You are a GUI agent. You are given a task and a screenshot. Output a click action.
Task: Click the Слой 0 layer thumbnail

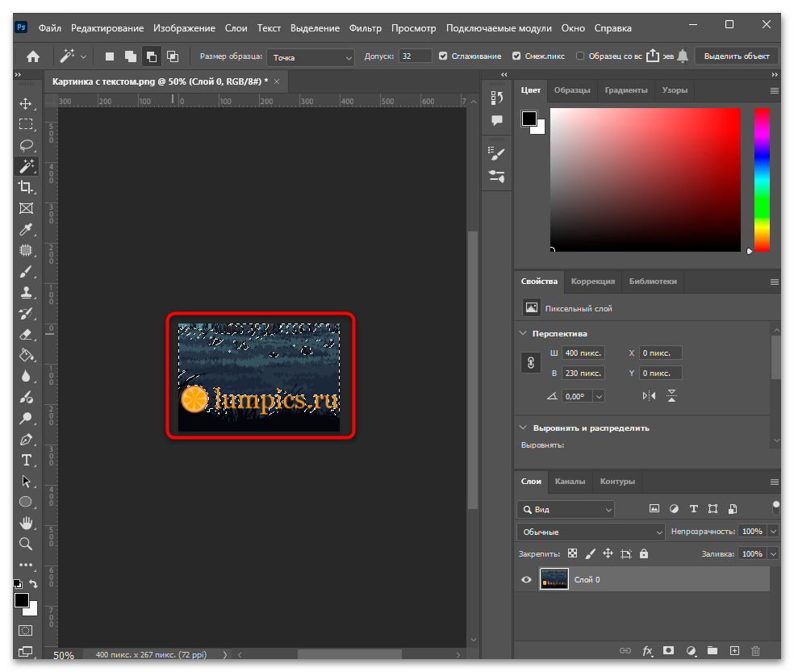tap(554, 580)
